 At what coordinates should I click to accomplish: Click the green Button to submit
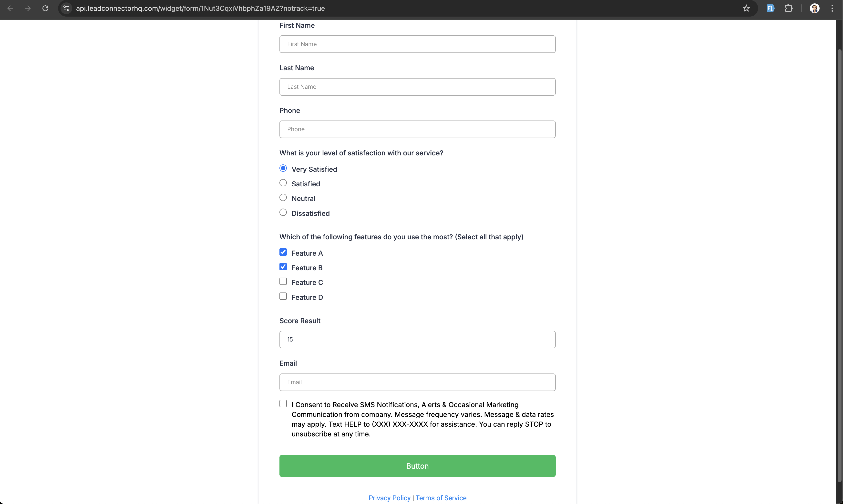tap(417, 466)
